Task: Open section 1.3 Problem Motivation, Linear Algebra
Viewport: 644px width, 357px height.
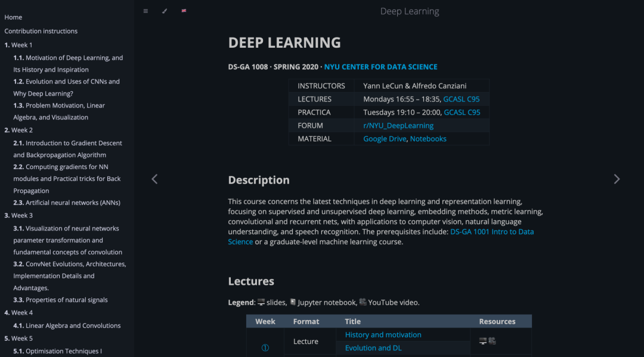Action: tap(59, 112)
